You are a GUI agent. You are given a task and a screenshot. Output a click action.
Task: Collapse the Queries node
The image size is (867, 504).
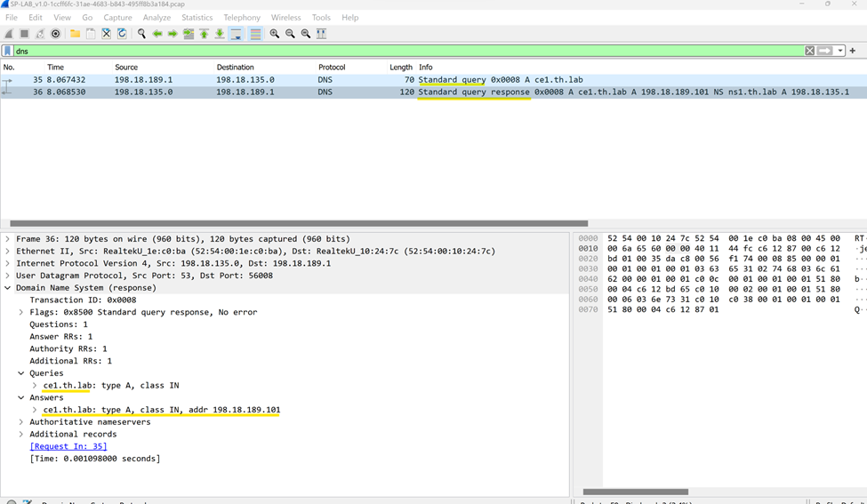pos(21,373)
